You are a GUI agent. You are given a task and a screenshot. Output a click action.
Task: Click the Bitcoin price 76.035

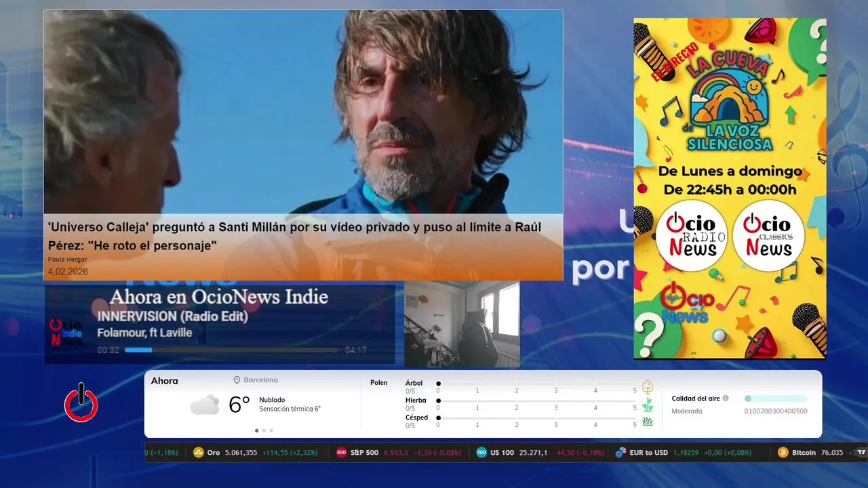(x=832, y=452)
